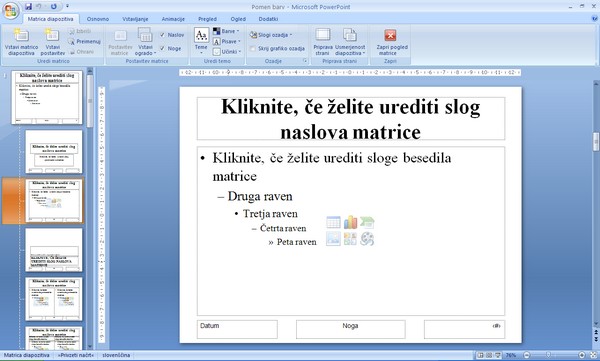Insert a new slide master (Vstavi matrico diapozitiva)
Screen dimensions: 600x361
pyautogui.click(x=21, y=42)
